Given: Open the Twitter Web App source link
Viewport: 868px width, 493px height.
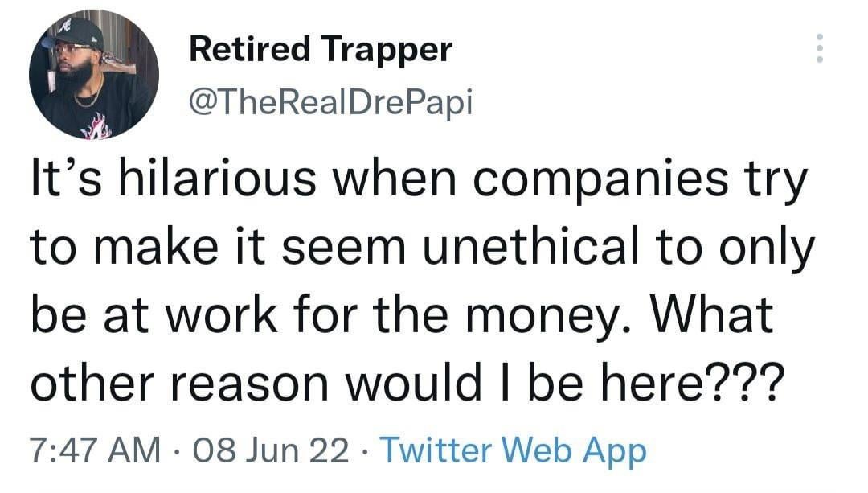Looking at the screenshot, I should click(x=513, y=450).
